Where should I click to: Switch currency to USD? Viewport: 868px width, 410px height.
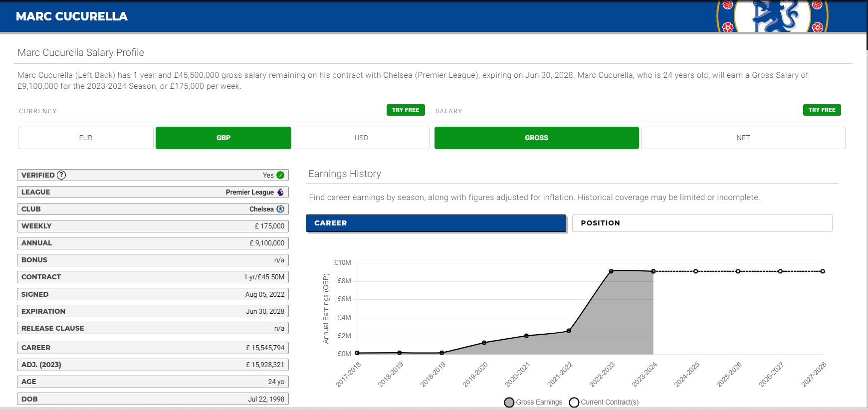[362, 138]
